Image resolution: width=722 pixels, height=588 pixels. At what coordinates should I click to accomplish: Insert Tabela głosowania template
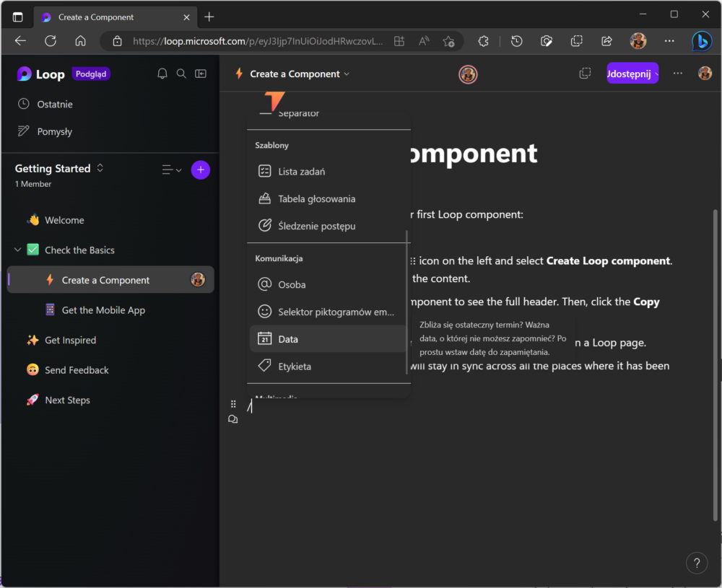tap(327, 198)
